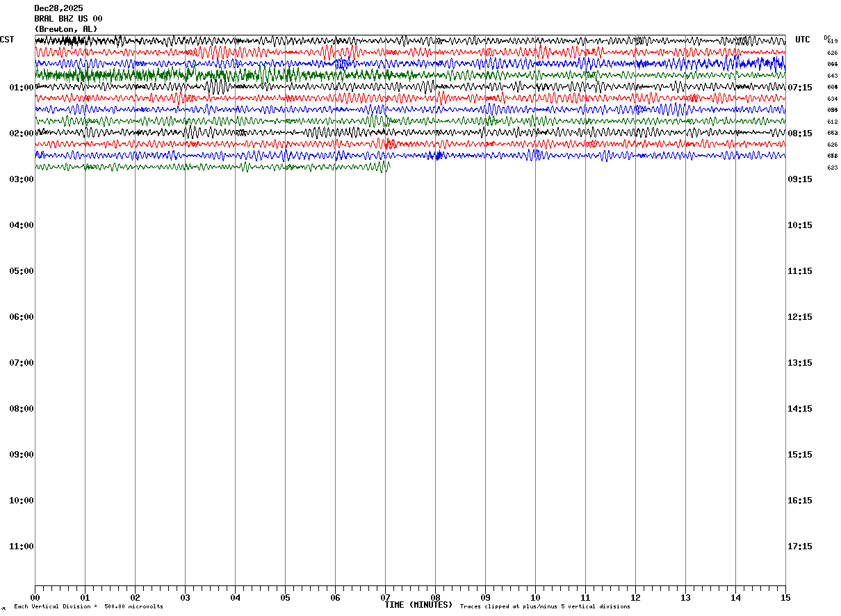
Task: Click the Dec28,2025 date label
Action: [58, 8]
